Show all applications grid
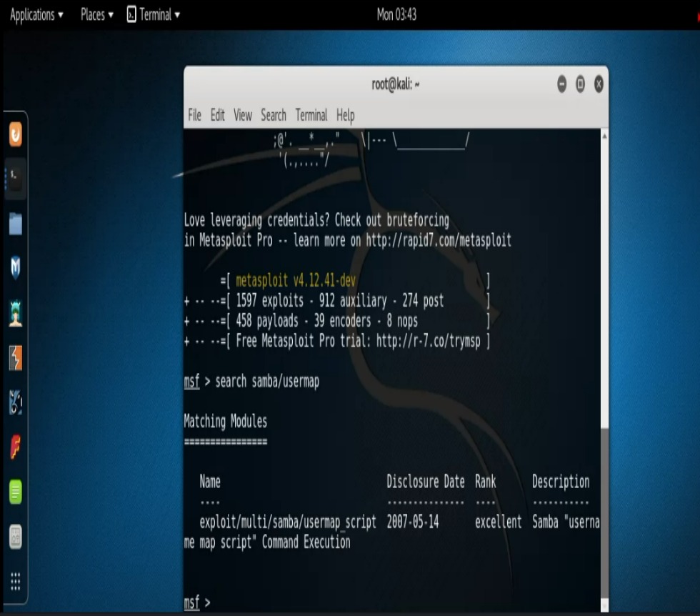The height and width of the screenshot is (616, 700). pyautogui.click(x=16, y=581)
